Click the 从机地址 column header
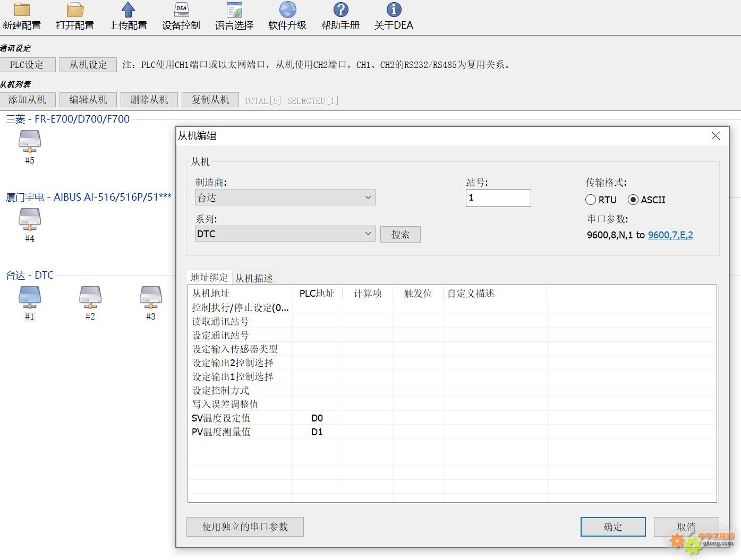741x560 pixels. click(x=240, y=293)
